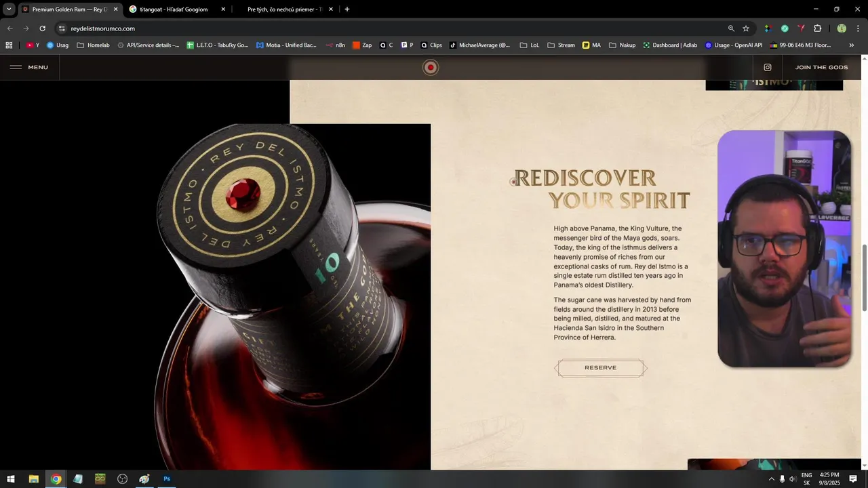Open the 99-06 E46 M3 Floor bookmark
Viewport: 868px width, 488px height.
(x=801, y=45)
